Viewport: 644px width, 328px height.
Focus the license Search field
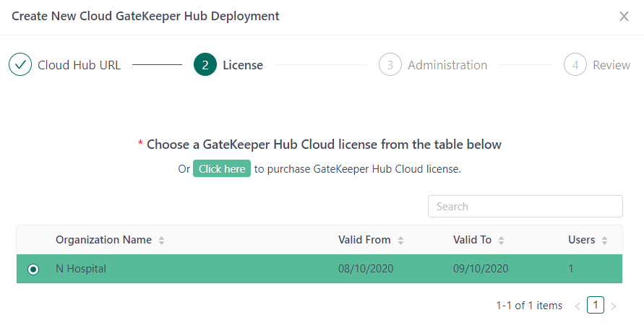[x=525, y=206]
